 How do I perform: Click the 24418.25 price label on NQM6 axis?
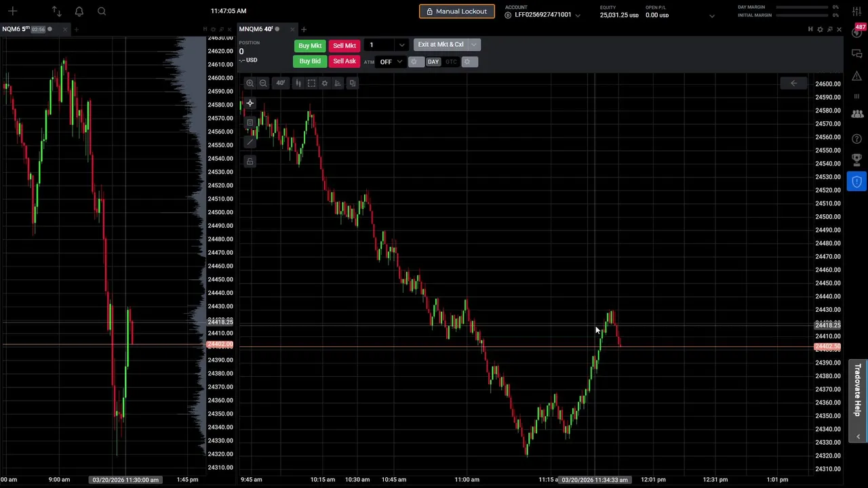pyautogui.click(x=220, y=322)
